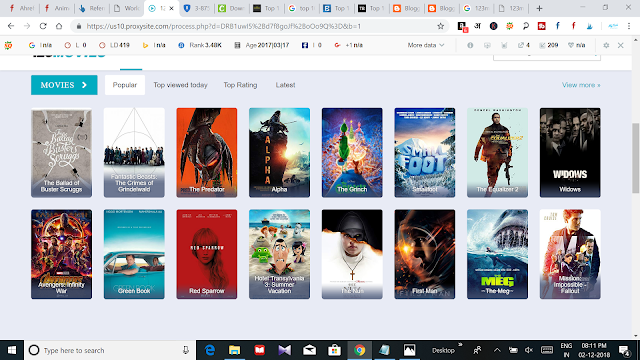This screenshot has height=360, width=640.
Task: Select the Popular tab
Action: pyautogui.click(x=125, y=85)
